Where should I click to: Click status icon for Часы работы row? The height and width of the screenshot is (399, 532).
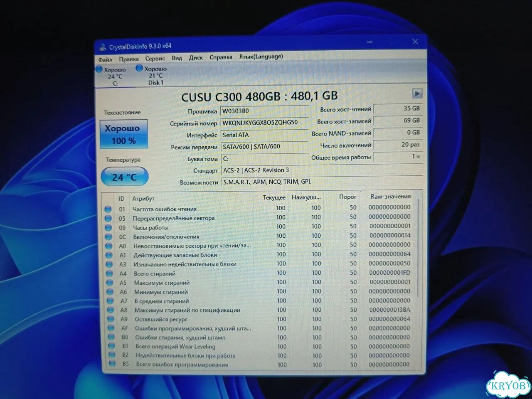pyautogui.click(x=108, y=228)
